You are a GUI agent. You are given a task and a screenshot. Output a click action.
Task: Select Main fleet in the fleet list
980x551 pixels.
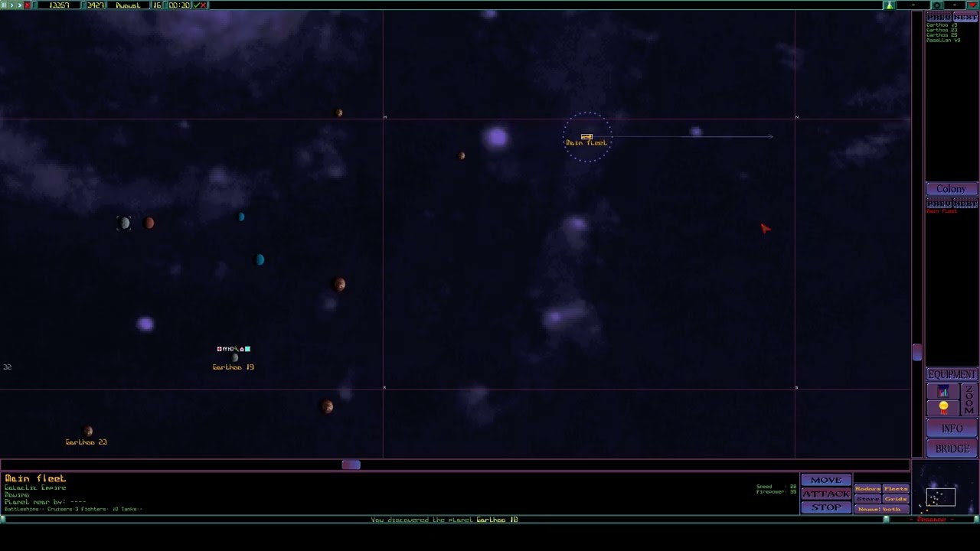(x=942, y=211)
